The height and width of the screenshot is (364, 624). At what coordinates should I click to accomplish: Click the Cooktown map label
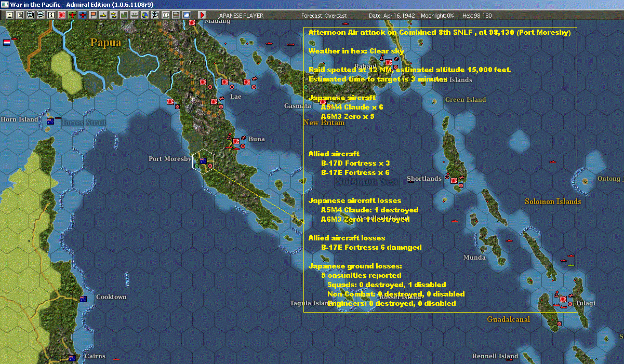pos(111,297)
